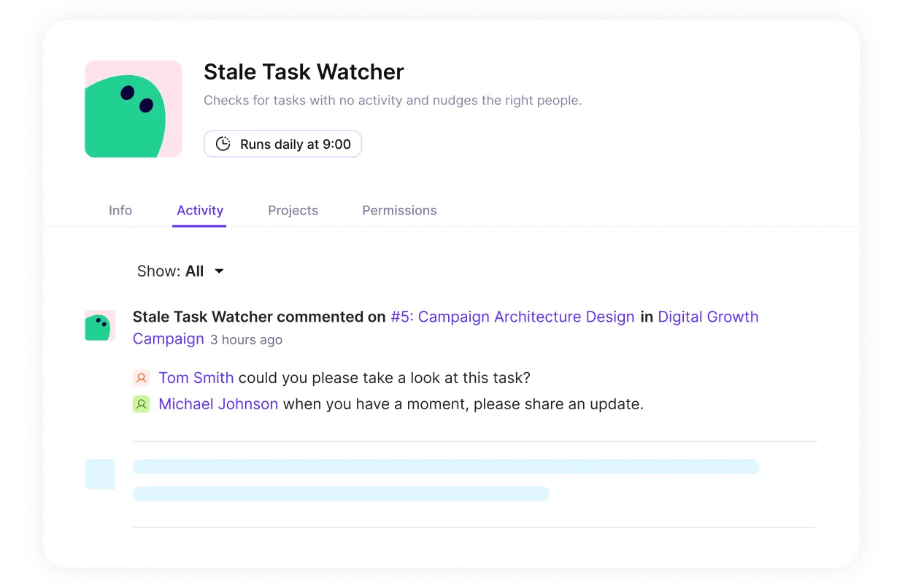Click the agent description about nudging people
This screenshot has height=588, width=905.
coord(393,101)
